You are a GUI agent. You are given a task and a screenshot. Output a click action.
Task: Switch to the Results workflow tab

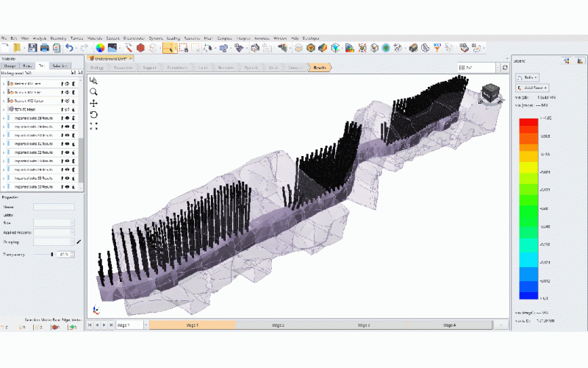[320, 67]
